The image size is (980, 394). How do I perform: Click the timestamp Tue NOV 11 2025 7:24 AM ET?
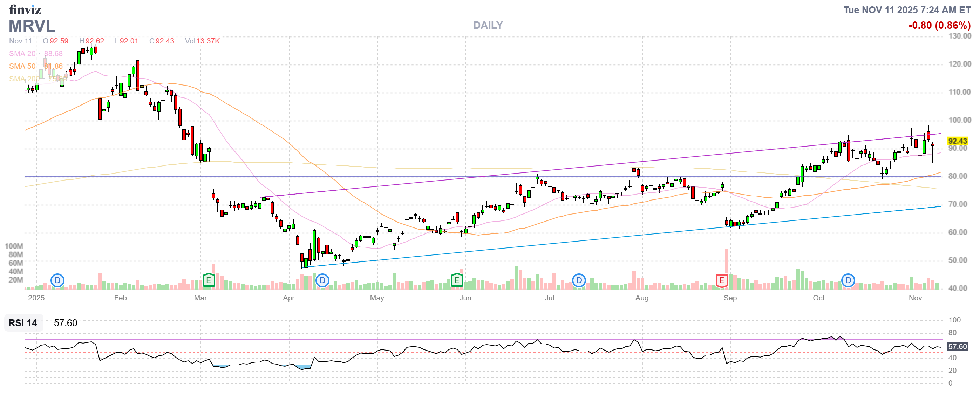(x=907, y=10)
